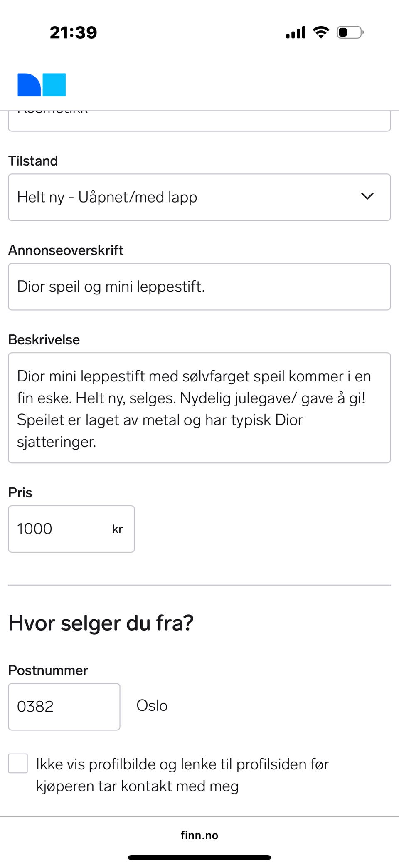Click the 'Hvor selger du fra?' heading
This screenshot has width=399, height=868.
(101, 623)
